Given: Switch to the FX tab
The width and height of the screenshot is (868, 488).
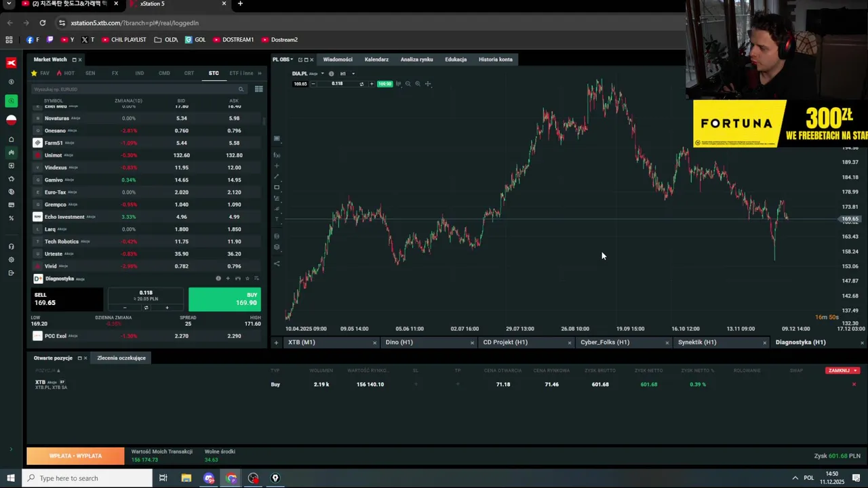Looking at the screenshot, I should coord(115,73).
